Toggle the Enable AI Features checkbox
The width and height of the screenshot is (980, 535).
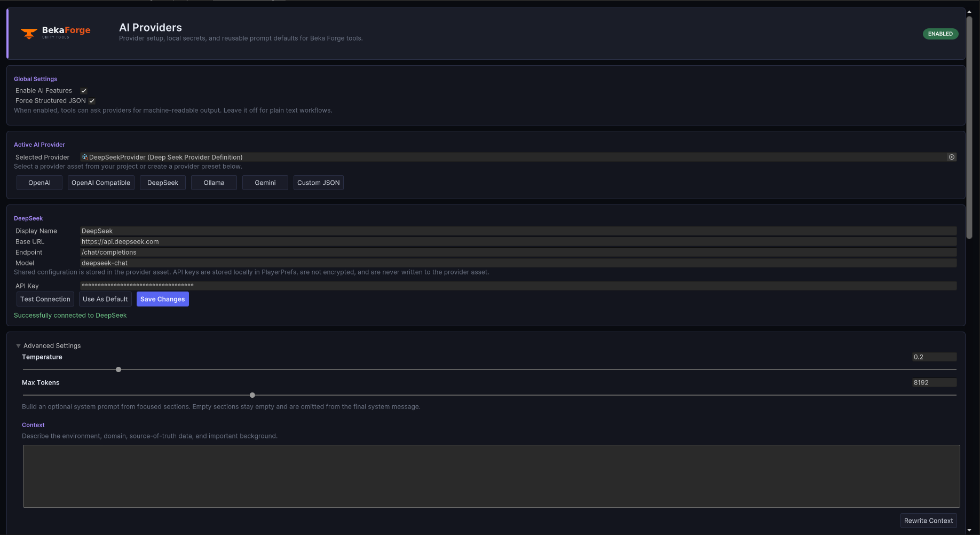[x=84, y=91]
